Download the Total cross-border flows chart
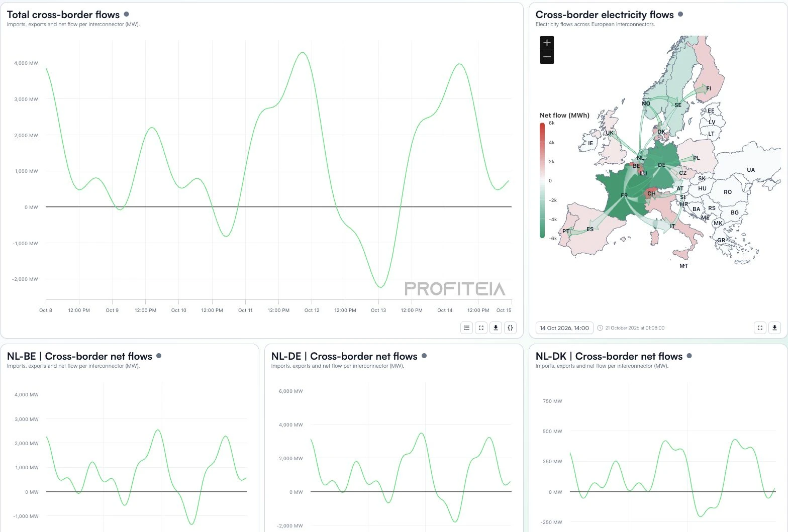The image size is (788, 532). click(496, 328)
